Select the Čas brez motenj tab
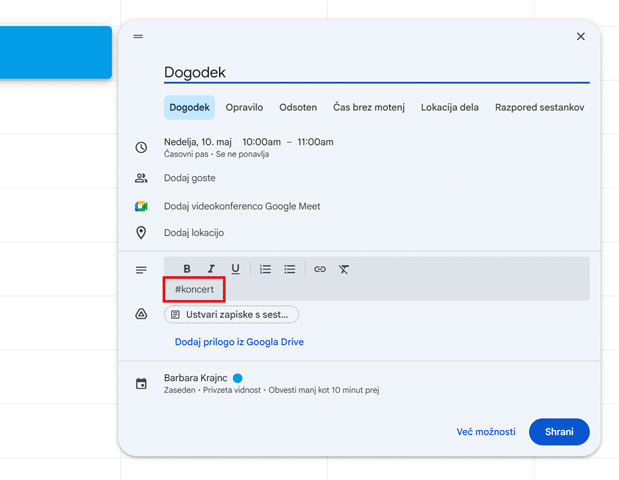The width and height of the screenshot is (619, 480). click(x=369, y=107)
